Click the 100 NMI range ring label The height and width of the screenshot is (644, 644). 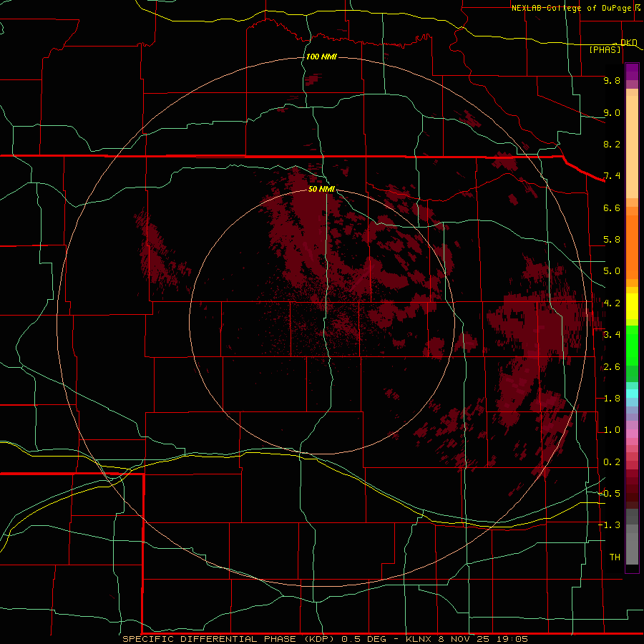321,57
